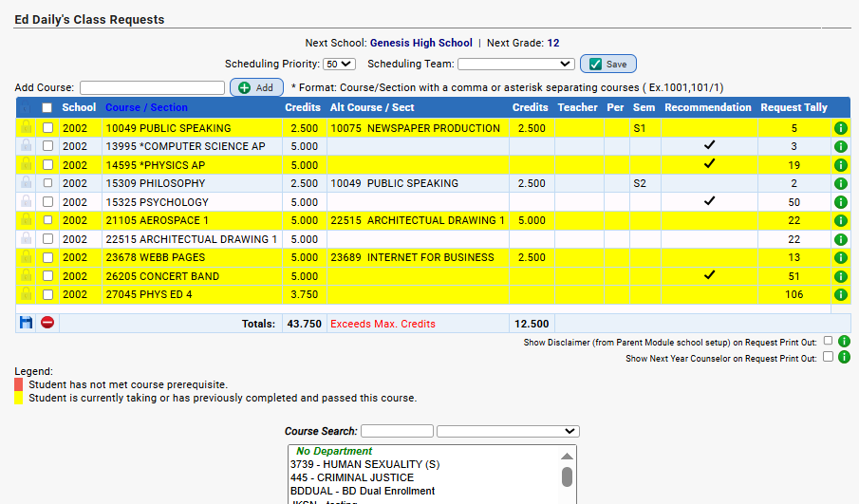859x504 pixels.
Task: Toggle the select-all checkbox in header
Action: click(x=47, y=108)
